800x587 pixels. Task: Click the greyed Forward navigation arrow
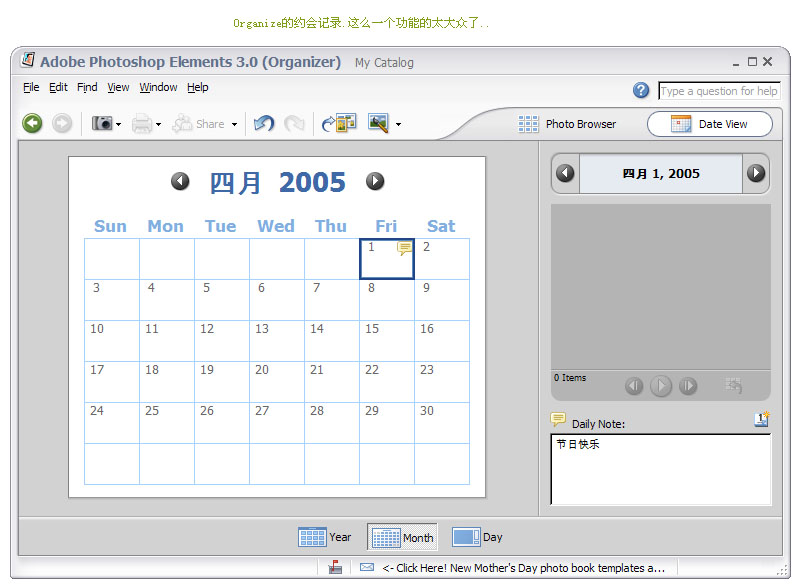(62, 123)
